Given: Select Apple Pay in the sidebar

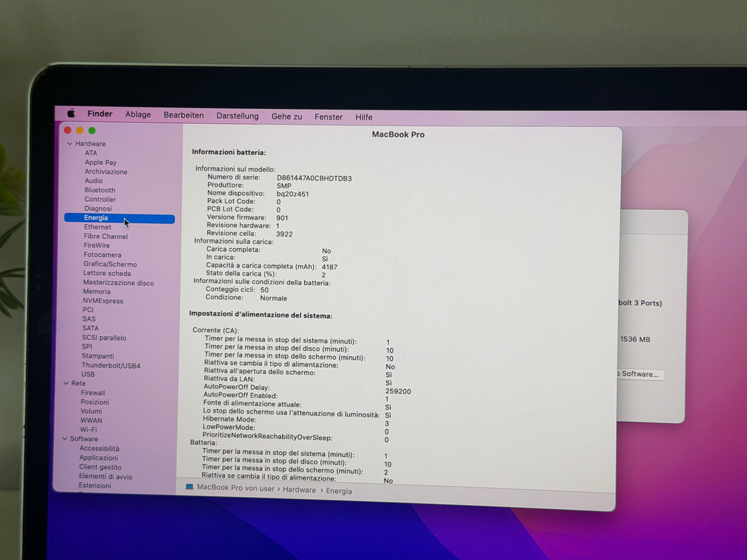Looking at the screenshot, I should click(x=101, y=162).
